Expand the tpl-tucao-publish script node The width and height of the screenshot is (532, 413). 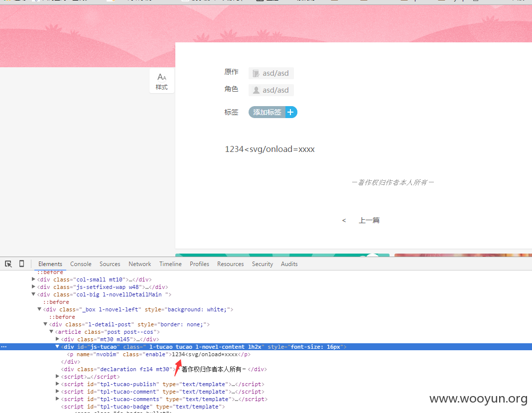pos(57,384)
